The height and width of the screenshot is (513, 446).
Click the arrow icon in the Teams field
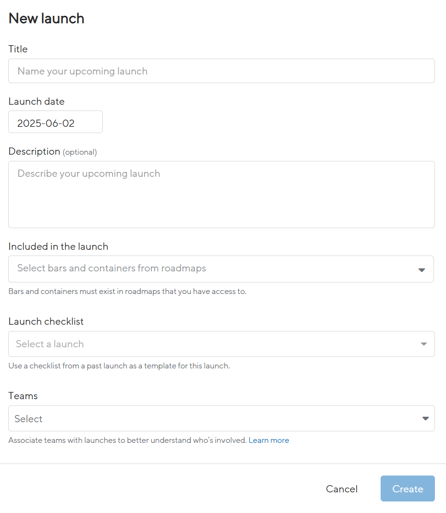pyautogui.click(x=425, y=419)
